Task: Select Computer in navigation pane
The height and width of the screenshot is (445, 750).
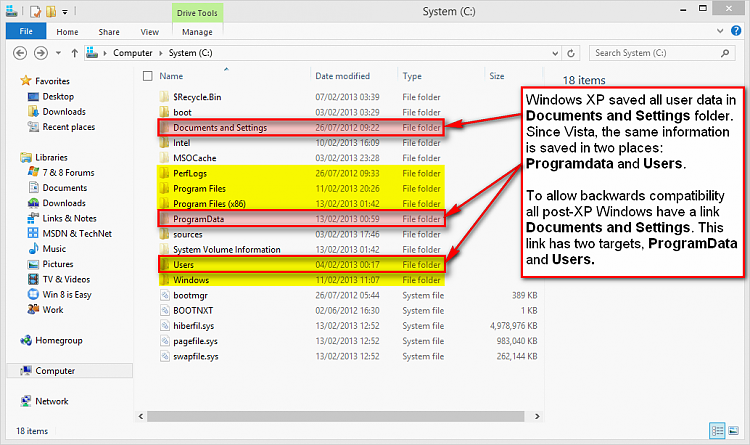Action: (x=69, y=371)
